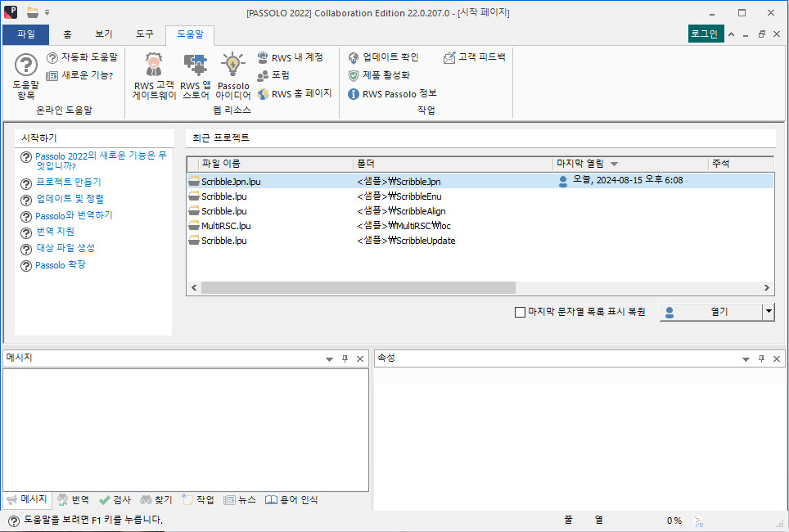Click the status bar help icon
Image resolution: width=789 pixels, height=532 pixels.
[x=14, y=521]
